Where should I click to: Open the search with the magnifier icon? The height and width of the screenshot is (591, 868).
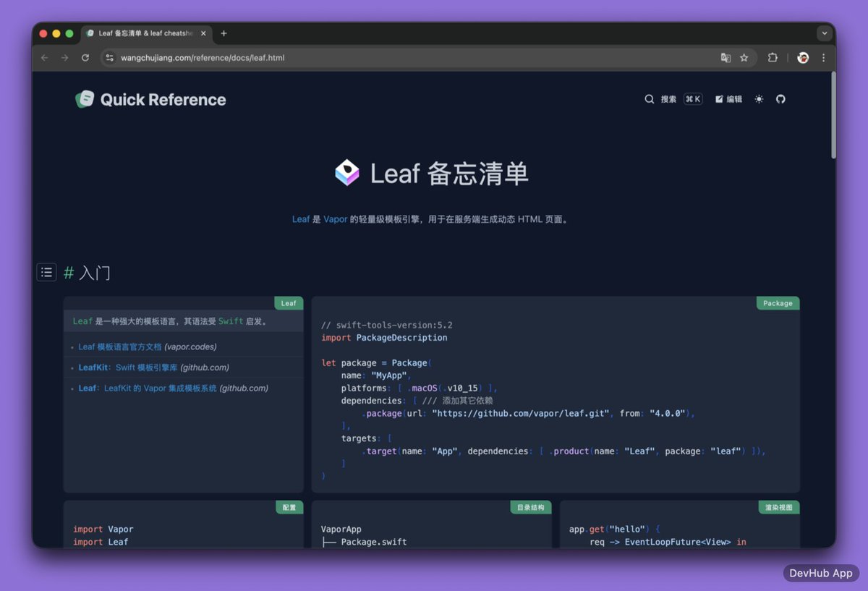point(649,99)
